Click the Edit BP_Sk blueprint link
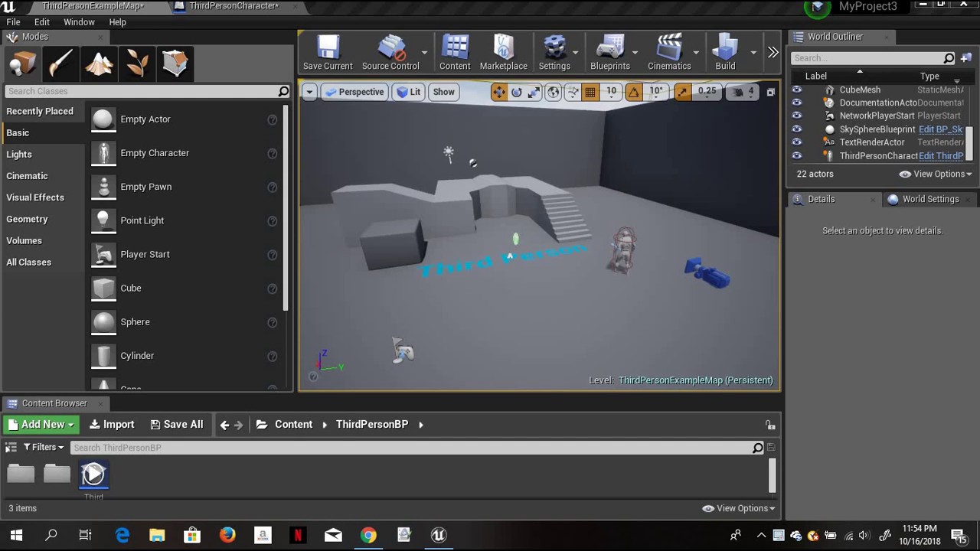 coord(940,129)
